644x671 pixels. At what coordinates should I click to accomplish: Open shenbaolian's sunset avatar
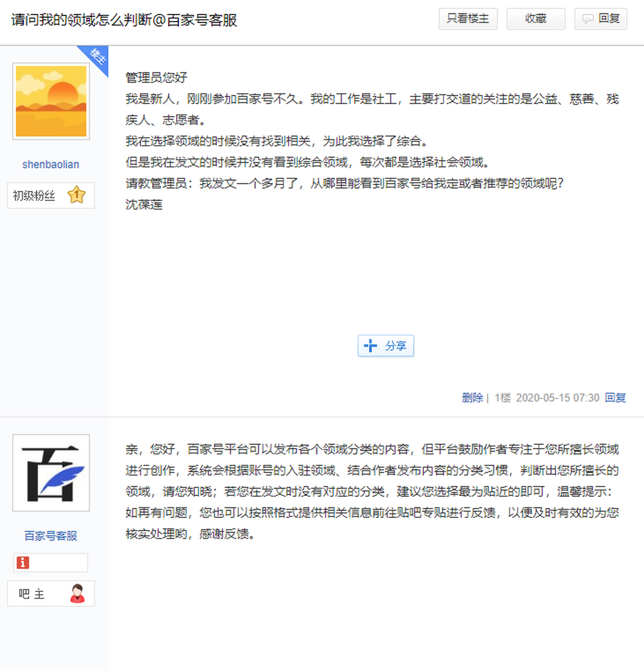(51, 101)
